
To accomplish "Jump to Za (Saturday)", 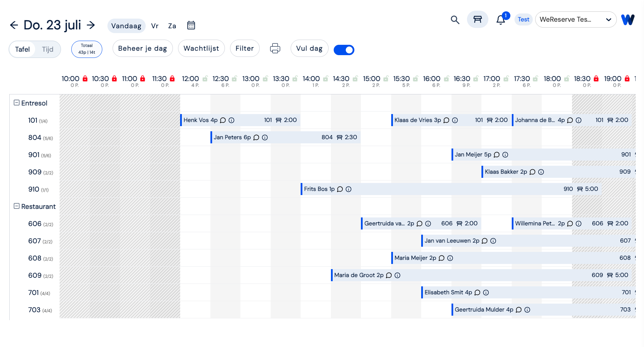I will (172, 26).
